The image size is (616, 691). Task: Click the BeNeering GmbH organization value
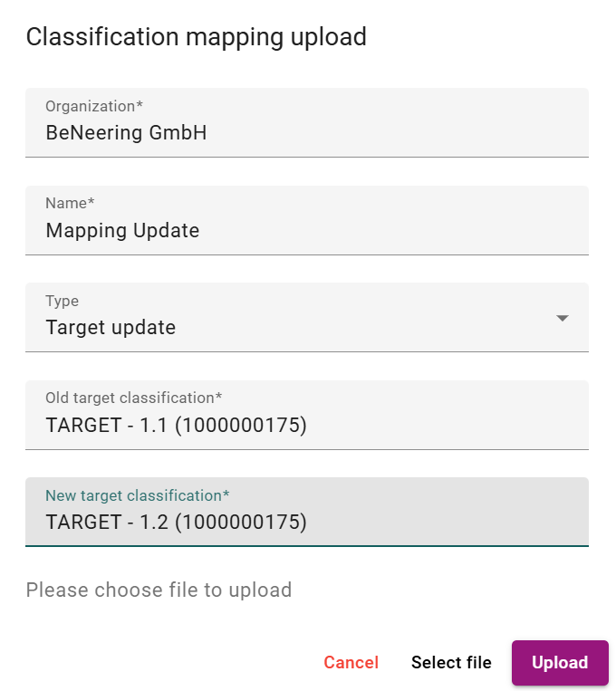[126, 133]
